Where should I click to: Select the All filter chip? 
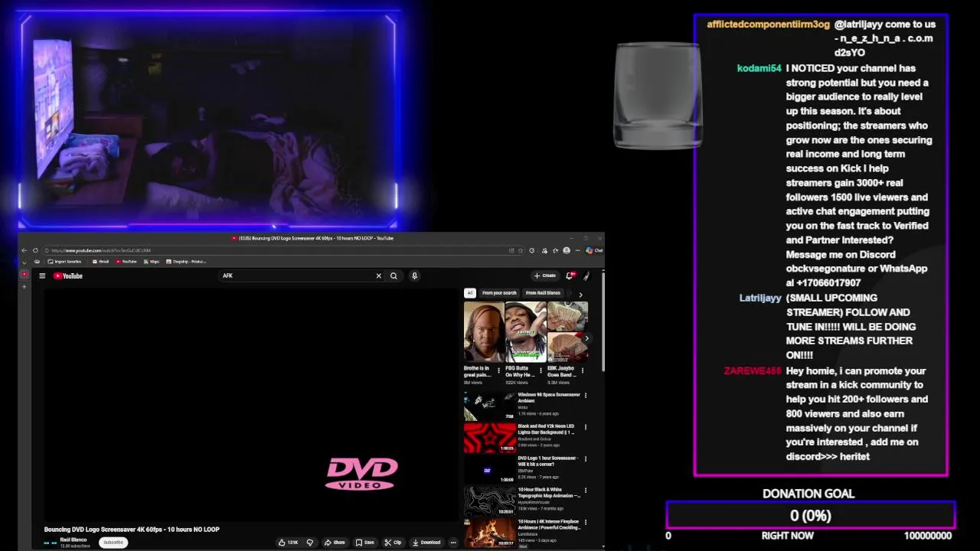pos(470,293)
